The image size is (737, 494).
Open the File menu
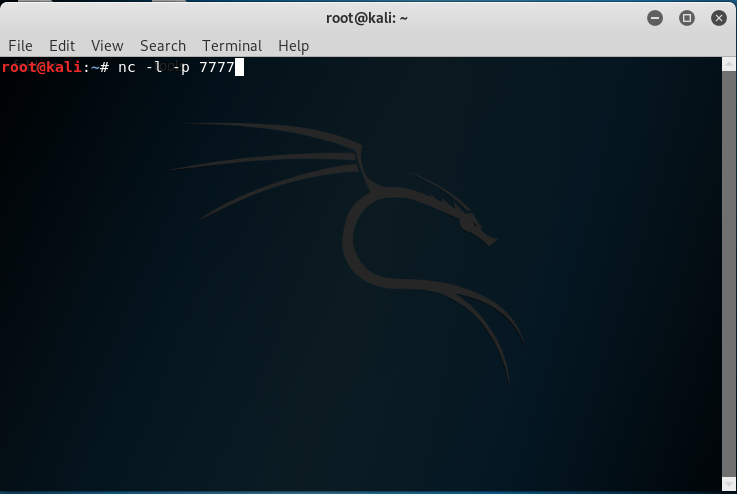point(20,46)
